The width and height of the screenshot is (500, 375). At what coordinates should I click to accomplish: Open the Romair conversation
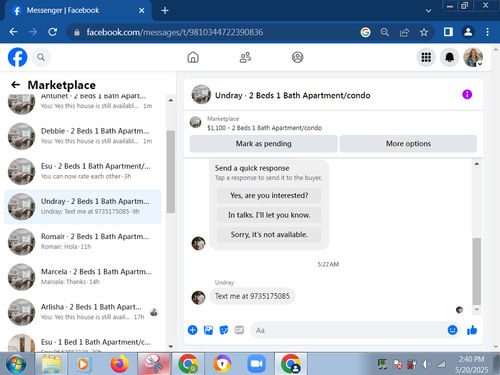tap(83, 242)
